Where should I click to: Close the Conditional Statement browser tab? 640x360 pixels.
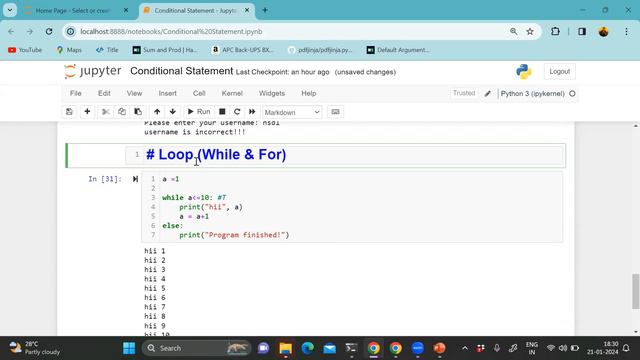247,11
